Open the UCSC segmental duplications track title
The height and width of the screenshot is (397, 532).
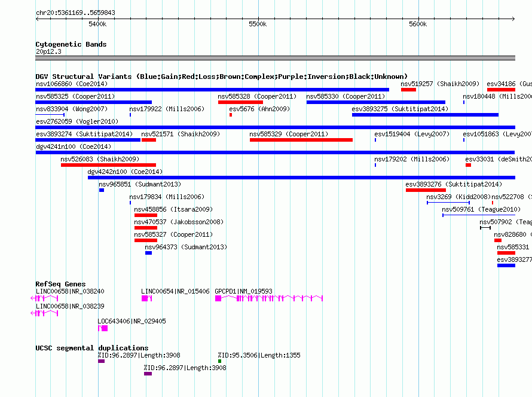[92, 348]
